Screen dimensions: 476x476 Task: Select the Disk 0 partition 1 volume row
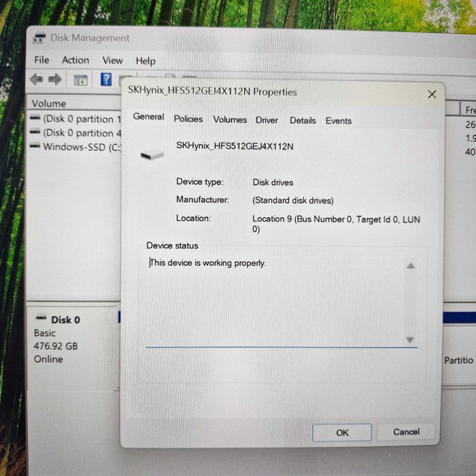pos(75,119)
